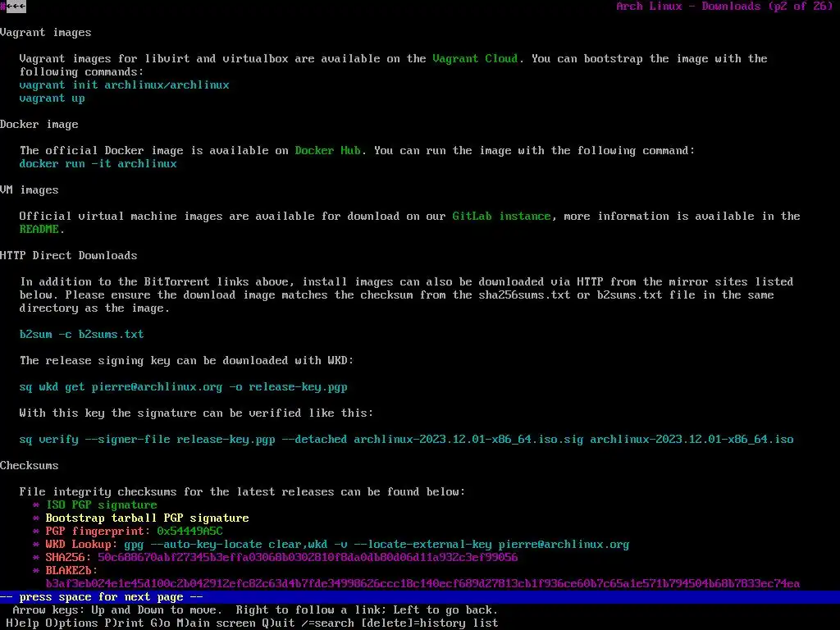The height and width of the screenshot is (630, 840).
Task: Follow the Vagrant Cloud link
Action: [x=475, y=58]
